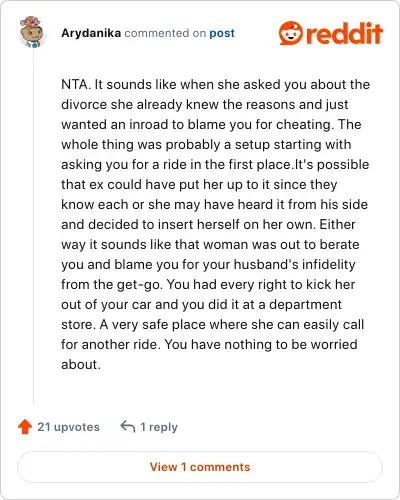Open Arydanika's avatar image
Screen dimensions: 400x500
coord(32,32)
